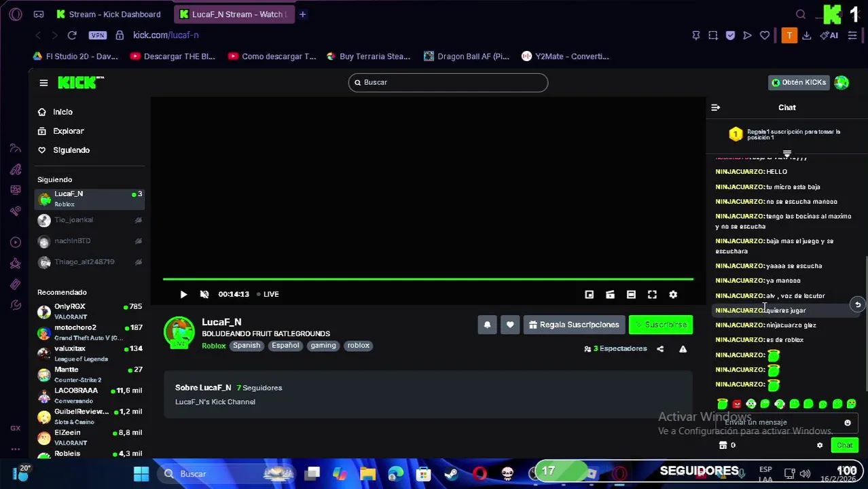The image size is (868, 489).
Task: Open the Kick hamburger menu
Action: (43, 83)
